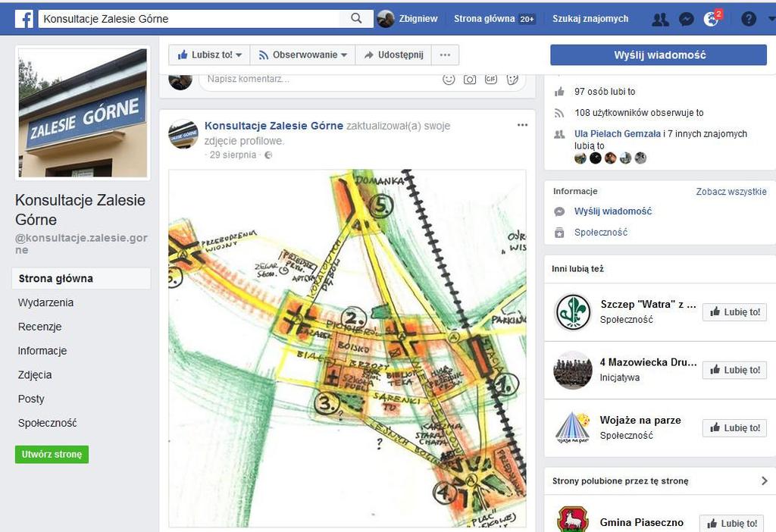
Task: Open the Lubisz to! dropdown
Action: pyautogui.click(x=209, y=55)
